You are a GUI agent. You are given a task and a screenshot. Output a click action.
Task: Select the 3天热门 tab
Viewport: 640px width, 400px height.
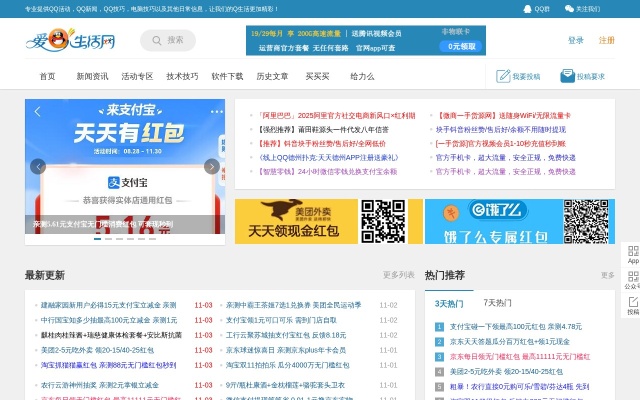[449, 303]
